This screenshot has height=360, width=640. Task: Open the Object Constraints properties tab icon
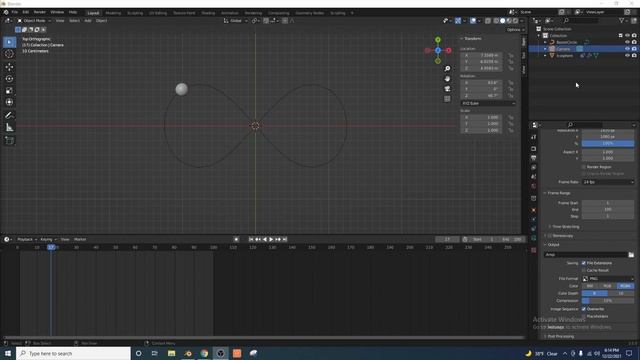[533, 229]
